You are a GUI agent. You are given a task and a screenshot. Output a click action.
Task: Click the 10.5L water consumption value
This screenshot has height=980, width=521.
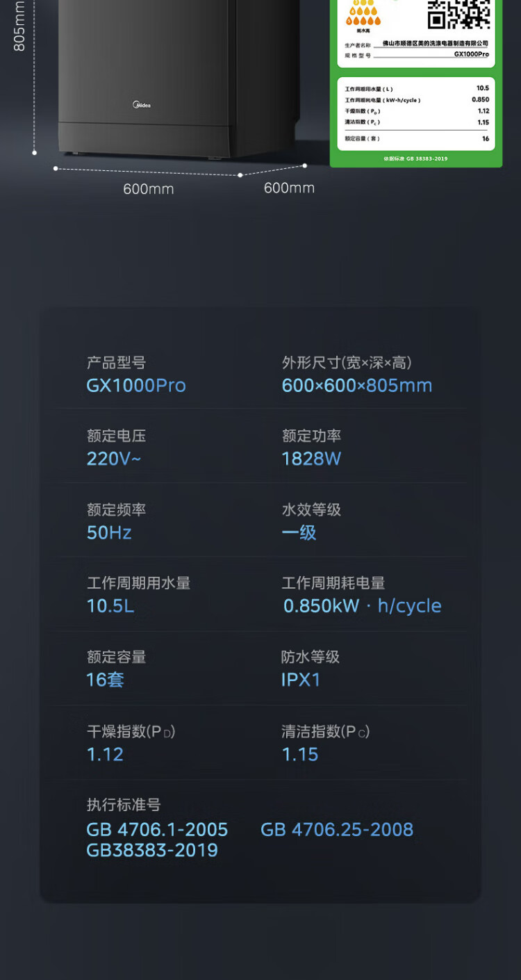point(110,606)
